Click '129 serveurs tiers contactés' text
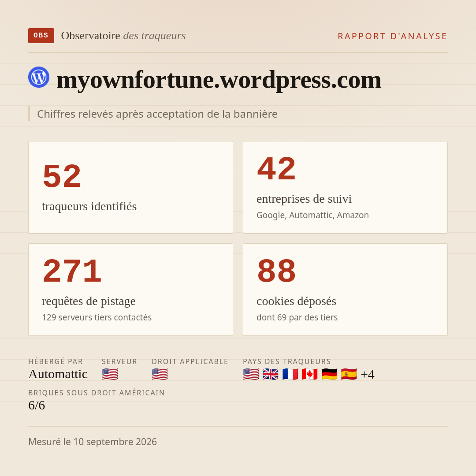476x476 pixels. coord(97,317)
